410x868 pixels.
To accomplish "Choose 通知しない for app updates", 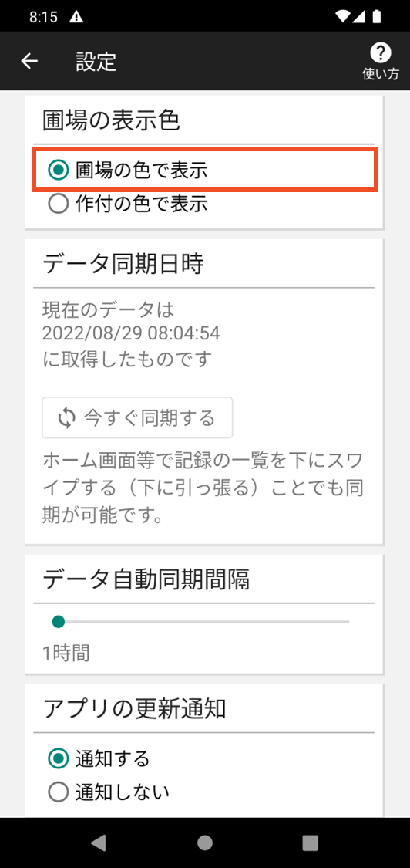I will pos(109,792).
